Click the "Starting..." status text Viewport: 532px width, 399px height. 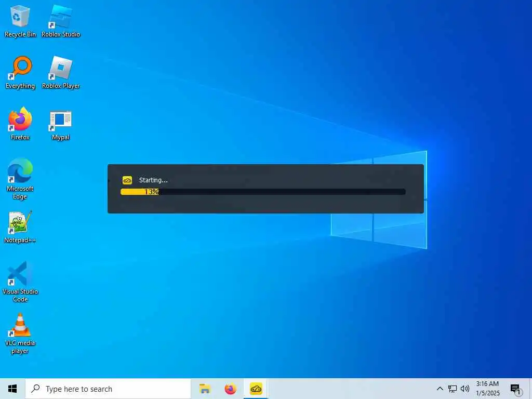tap(153, 180)
